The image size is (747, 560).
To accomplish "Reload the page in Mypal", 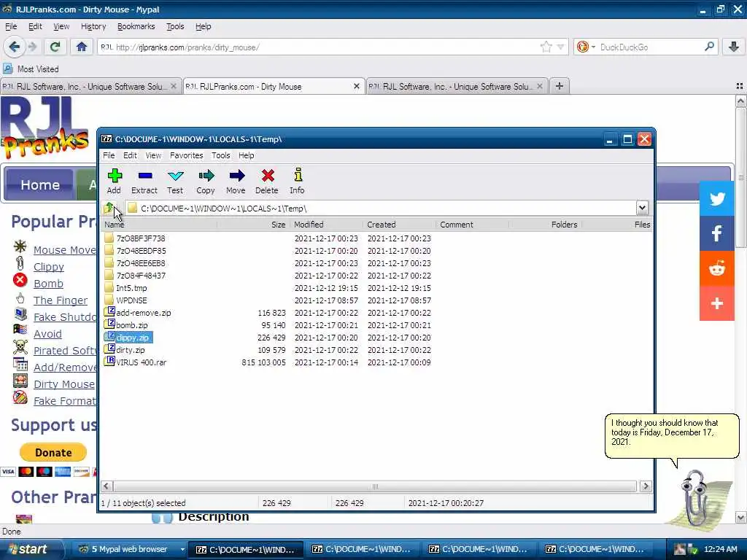I will click(55, 47).
